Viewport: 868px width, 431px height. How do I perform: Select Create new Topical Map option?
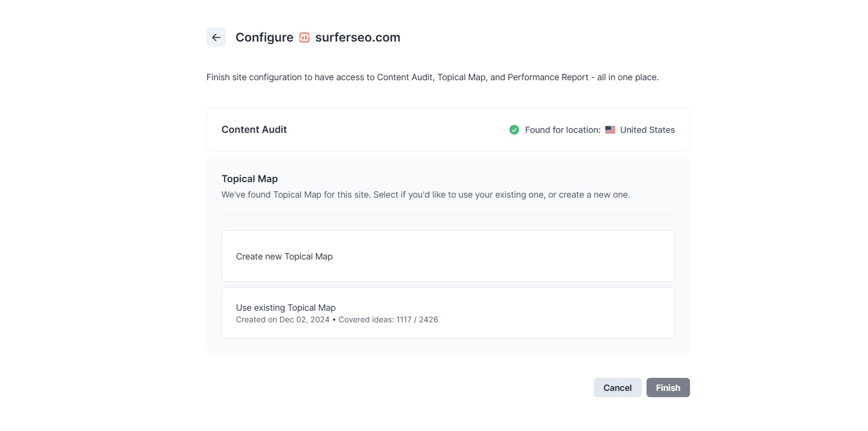[x=448, y=256]
